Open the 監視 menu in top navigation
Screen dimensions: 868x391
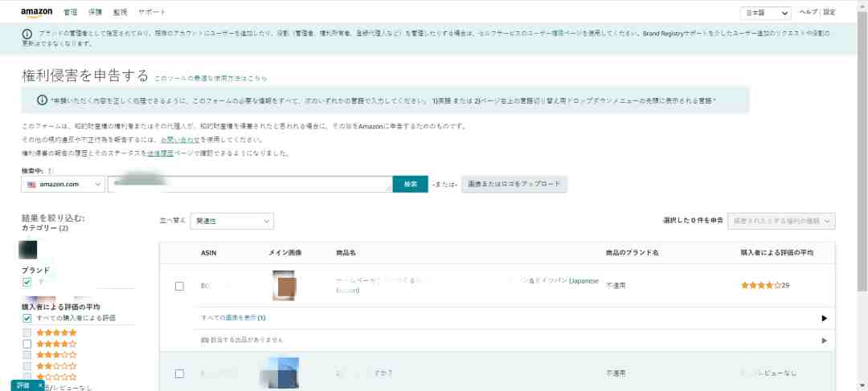(x=120, y=12)
